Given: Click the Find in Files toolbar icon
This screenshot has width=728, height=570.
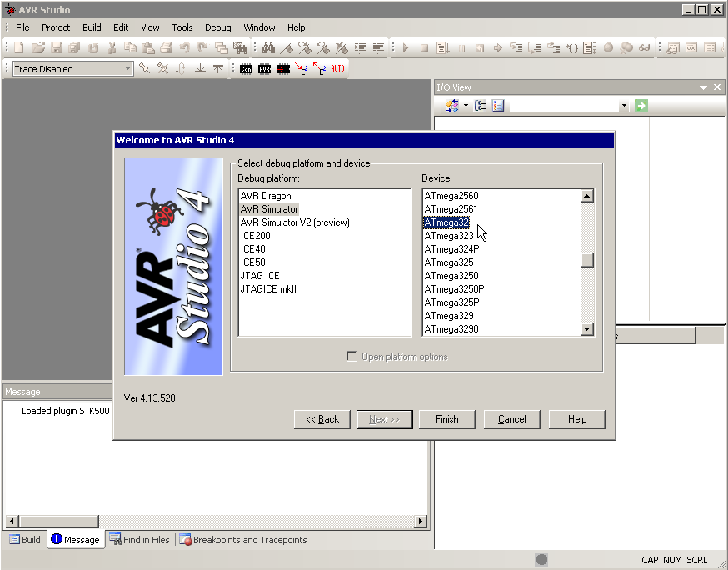Looking at the screenshot, I should click(x=240, y=47).
